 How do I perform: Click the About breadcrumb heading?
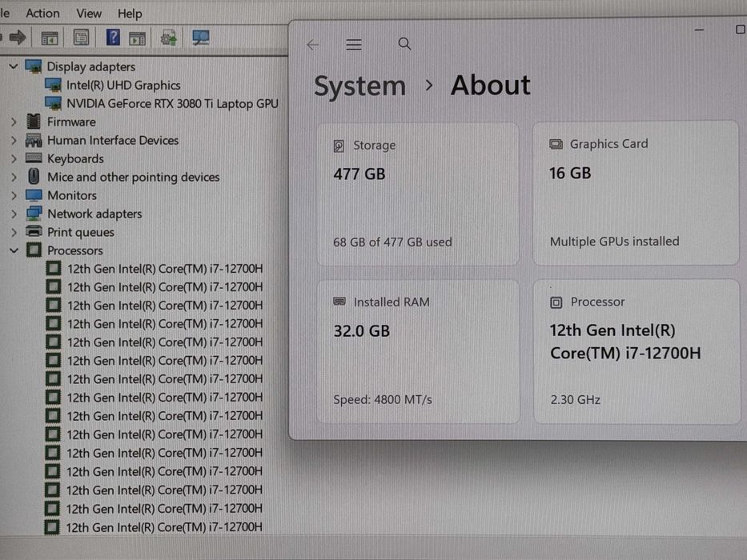coord(490,86)
